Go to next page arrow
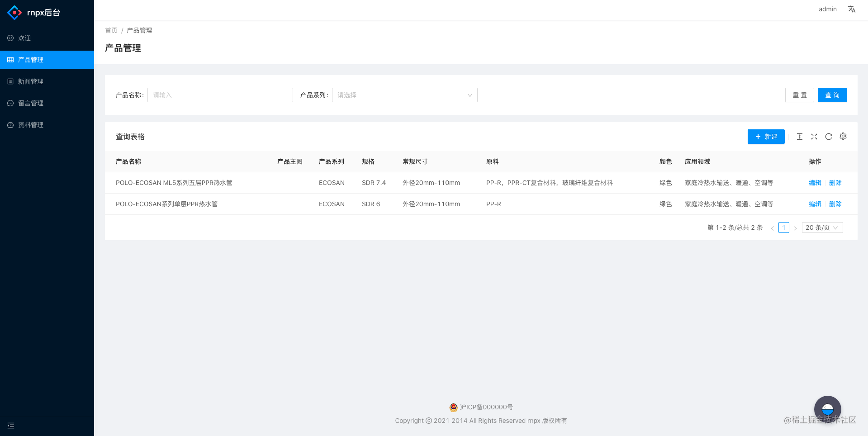The image size is (868, 436). 795,228
